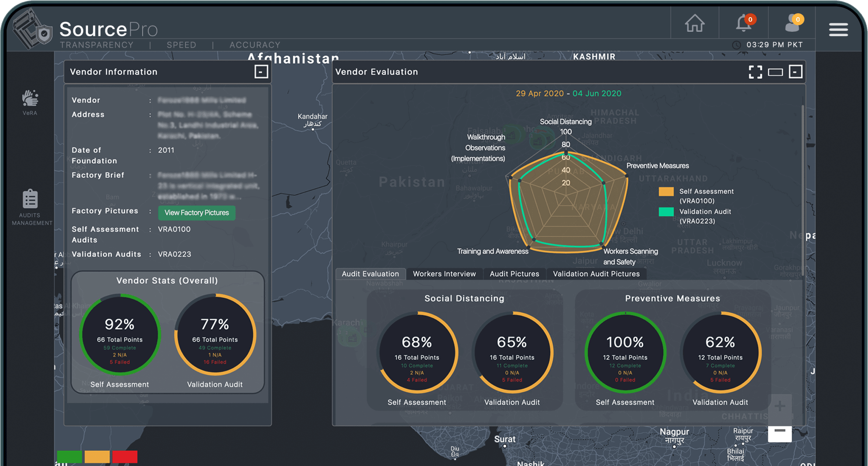Toggle Self Assessment (VRA0100) radar legend
The height and width of the screenshot is (466, 868).
tap(696, 196)
